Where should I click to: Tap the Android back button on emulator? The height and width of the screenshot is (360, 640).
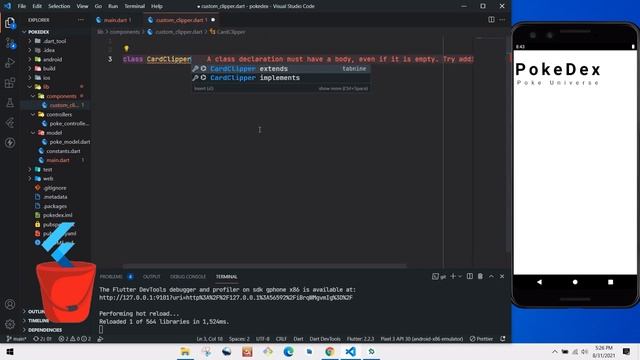pos(539,282)
